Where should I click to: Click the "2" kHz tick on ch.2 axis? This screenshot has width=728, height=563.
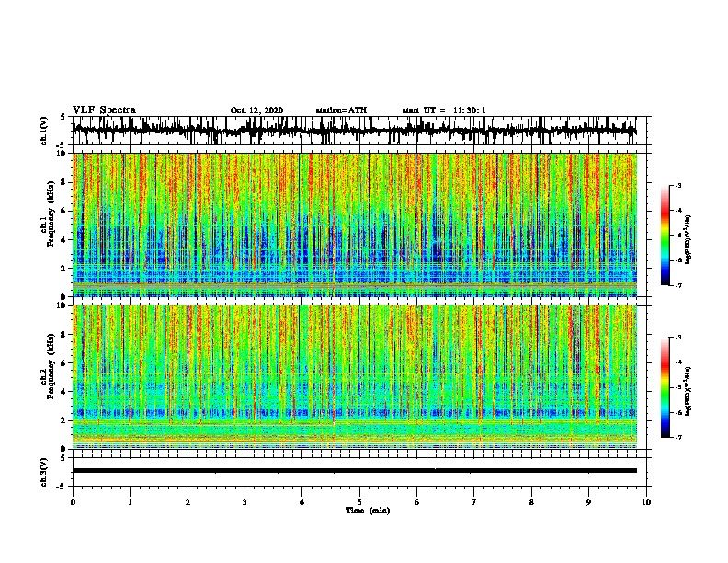tap(63, 420)
